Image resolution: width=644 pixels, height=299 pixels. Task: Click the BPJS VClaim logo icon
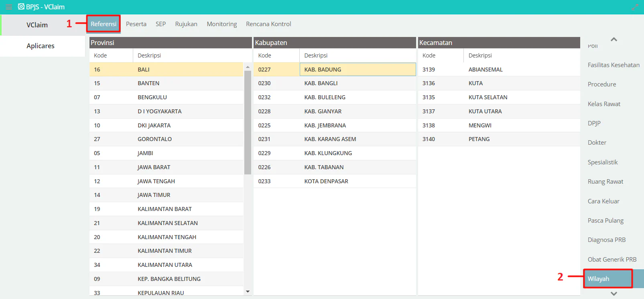point(21,6)
